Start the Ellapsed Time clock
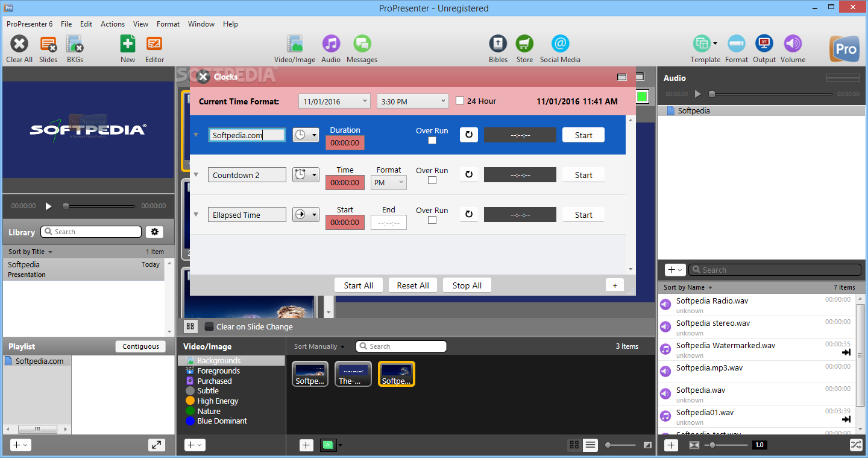This screenshot has height=458, width=868. click(583, 215)
